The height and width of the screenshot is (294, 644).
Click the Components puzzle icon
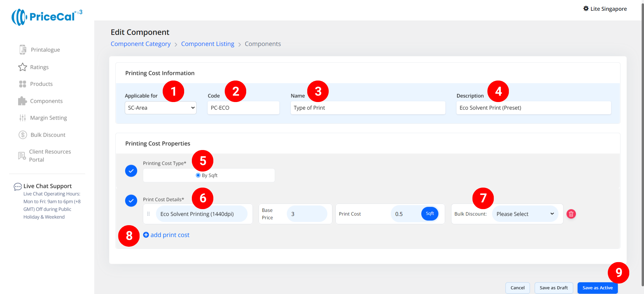[22, 101]
